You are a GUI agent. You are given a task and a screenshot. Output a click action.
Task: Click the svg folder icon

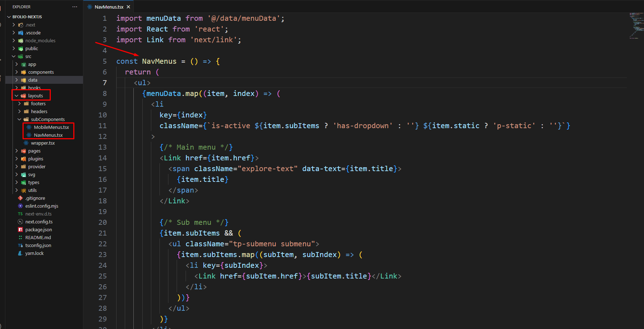[x=24, y=175]
